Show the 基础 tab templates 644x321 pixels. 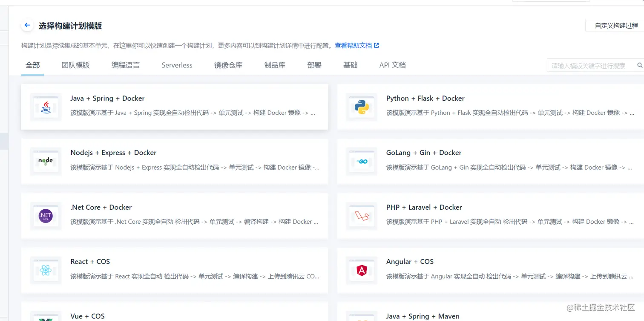click(x=351, y=65)
